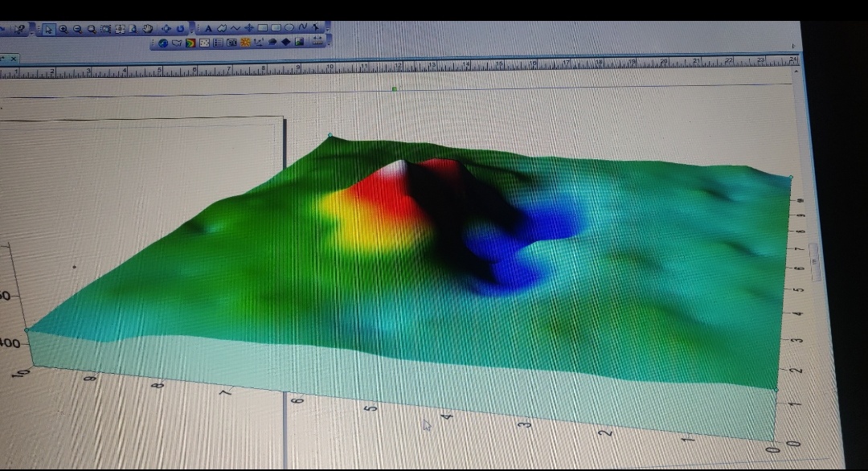Click the Zoom Out magnifier
868x471 pixels.
tap(77, 29)
